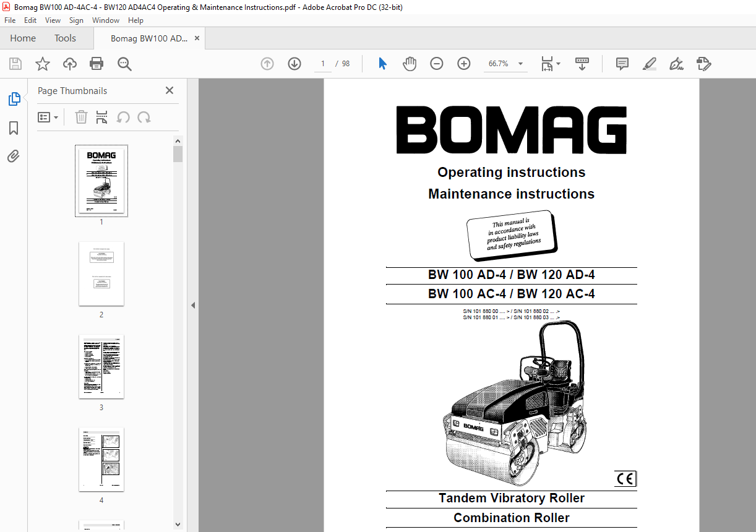Select the arrow Selection tool
The height and width of the screenshot is (532, 756).
pyautogui.click(x=382, y=64)
